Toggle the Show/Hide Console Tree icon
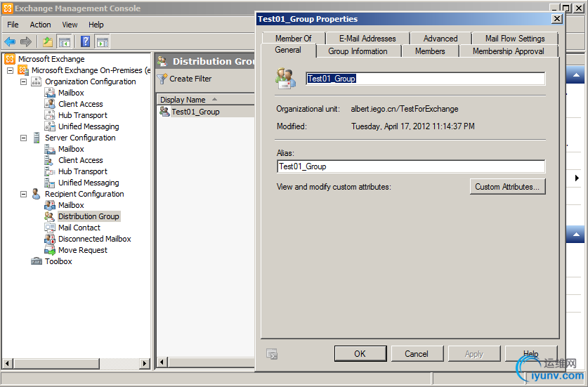The width and height of the screenshot is (588, 387). click(64, 41)
